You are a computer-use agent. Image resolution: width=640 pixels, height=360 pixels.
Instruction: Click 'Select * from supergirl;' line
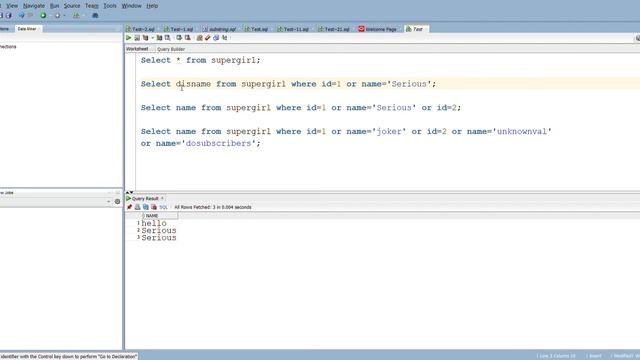click(200, 60)
